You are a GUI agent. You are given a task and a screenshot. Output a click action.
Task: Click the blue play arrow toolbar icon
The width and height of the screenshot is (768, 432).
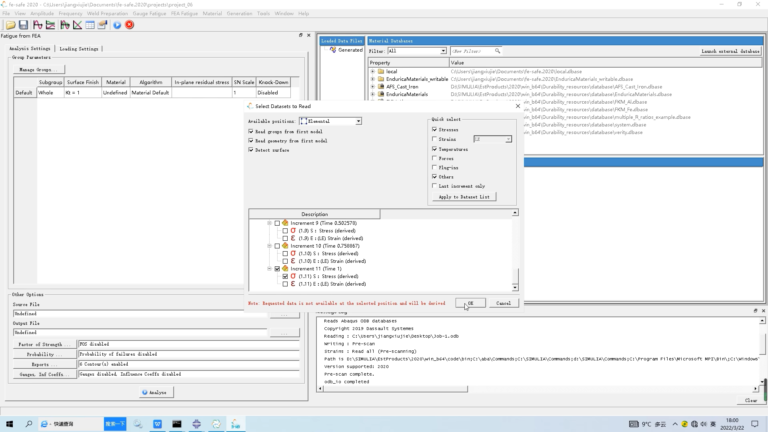click(x=117, y=25)
